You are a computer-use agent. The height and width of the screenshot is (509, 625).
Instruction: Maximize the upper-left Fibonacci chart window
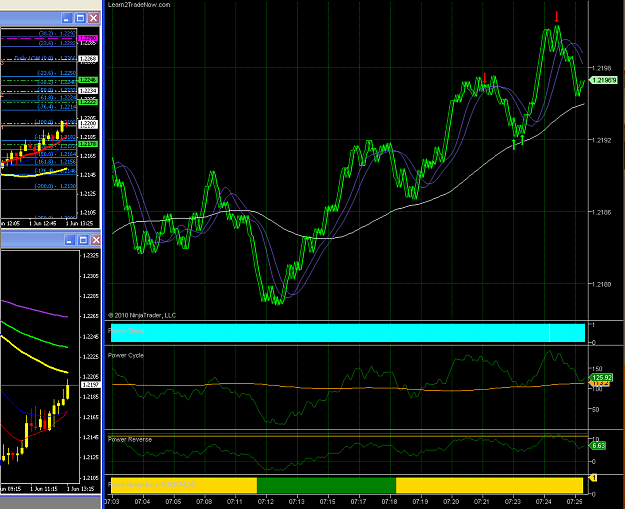80,18
